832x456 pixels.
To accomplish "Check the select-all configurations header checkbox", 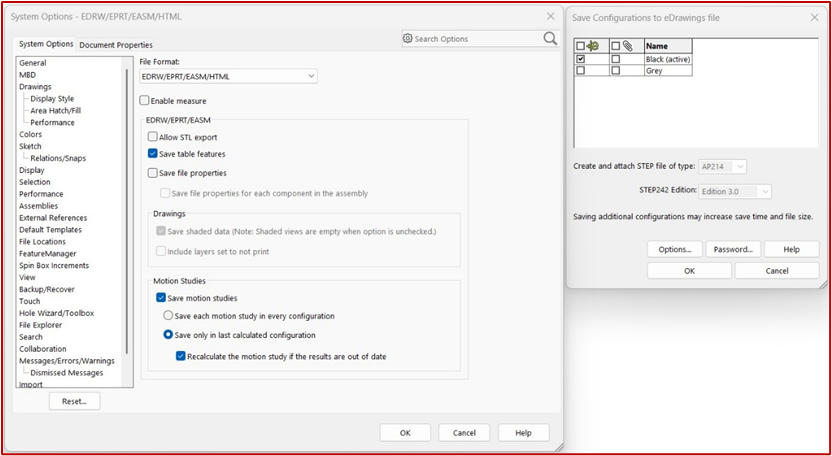I will pyautogui.click(x=581, y=46).
